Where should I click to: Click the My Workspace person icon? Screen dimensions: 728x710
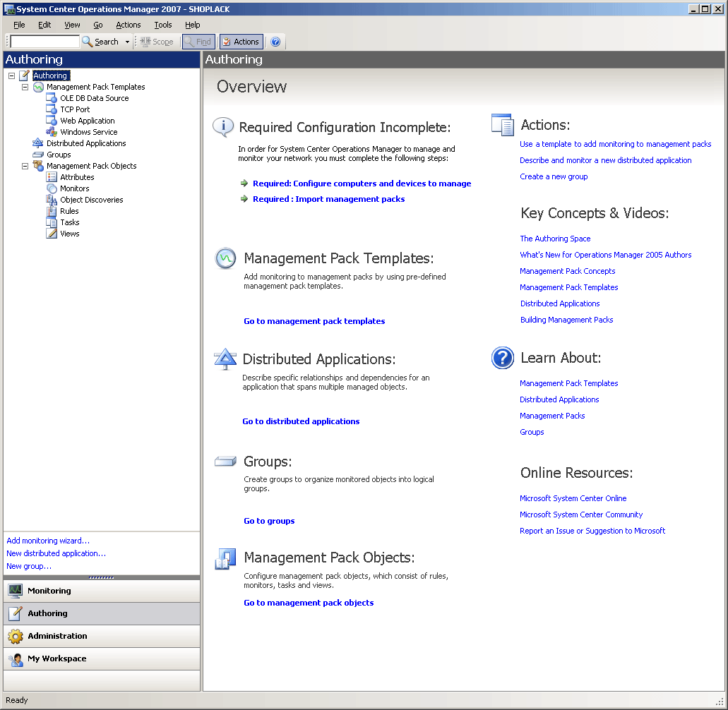click(16, 659)
